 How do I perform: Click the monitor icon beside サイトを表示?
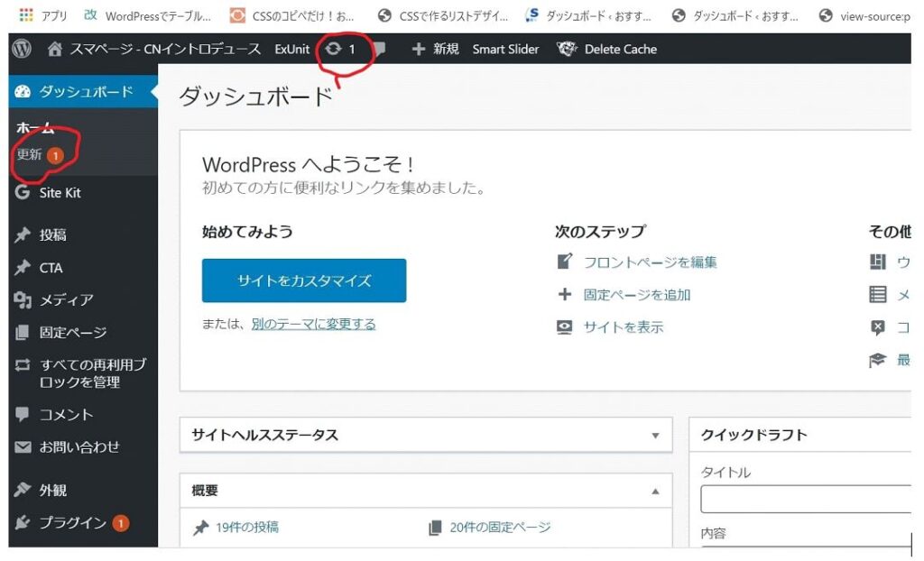[565, 327]
